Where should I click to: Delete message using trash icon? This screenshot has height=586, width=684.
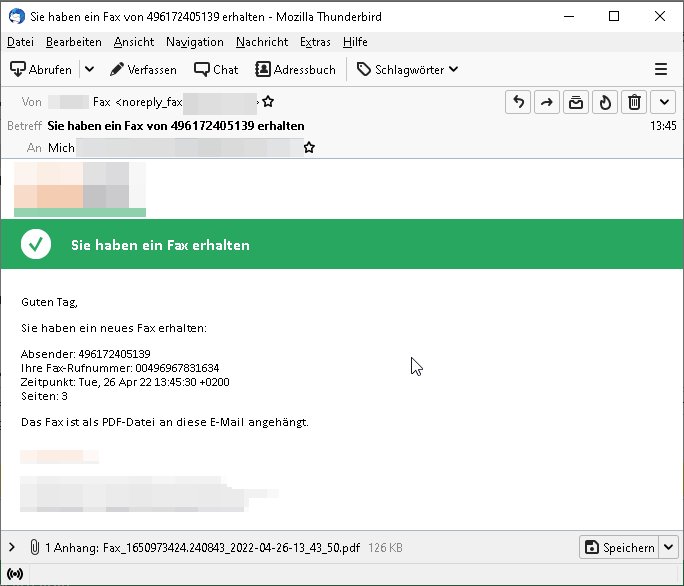click(x=634, y=102)
